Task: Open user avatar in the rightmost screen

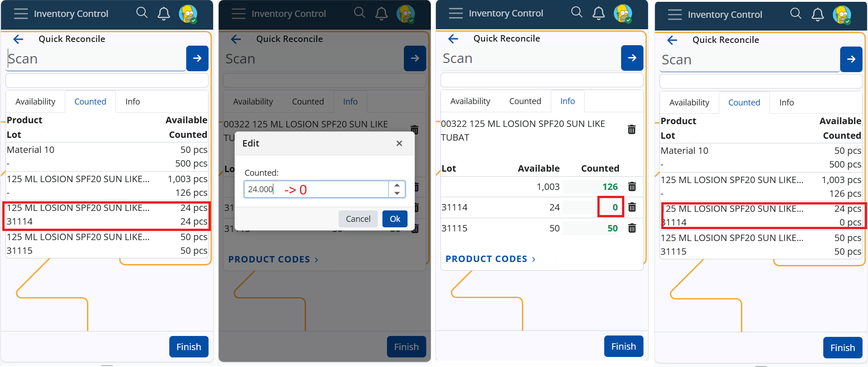Action: click(x=842, y=15)
